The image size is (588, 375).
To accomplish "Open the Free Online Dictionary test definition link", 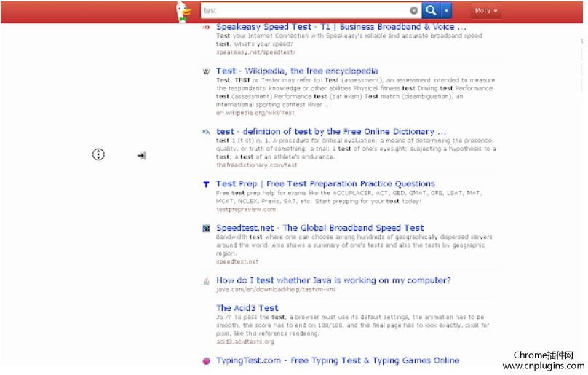I will point(331,131).
